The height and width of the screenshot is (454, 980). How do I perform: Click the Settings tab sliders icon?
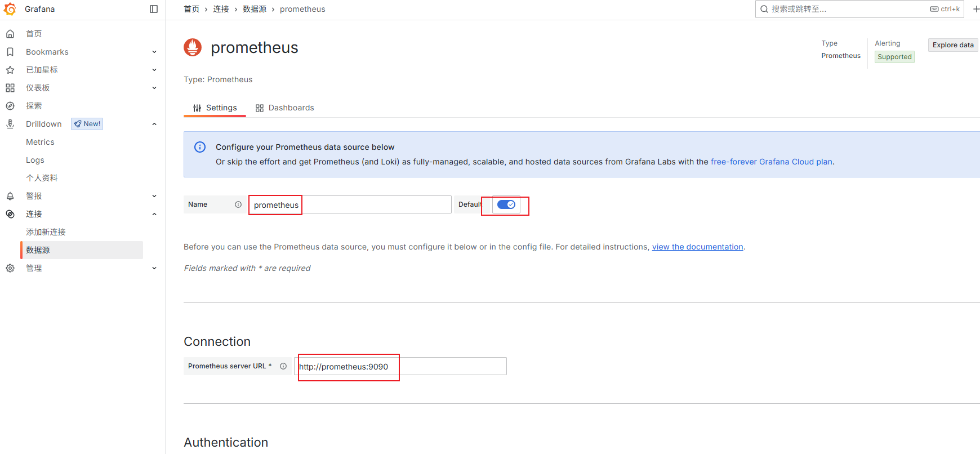coord(197,108)
